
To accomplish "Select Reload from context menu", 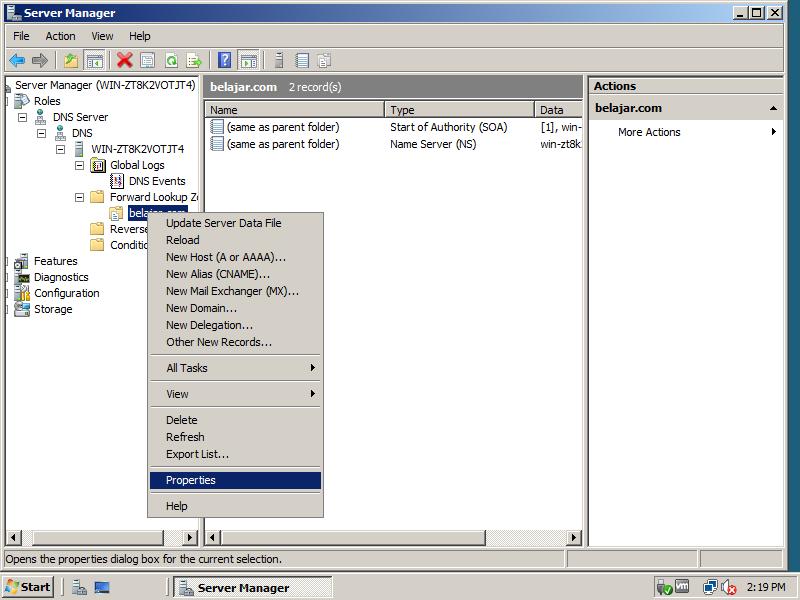I will click(235, 240).
